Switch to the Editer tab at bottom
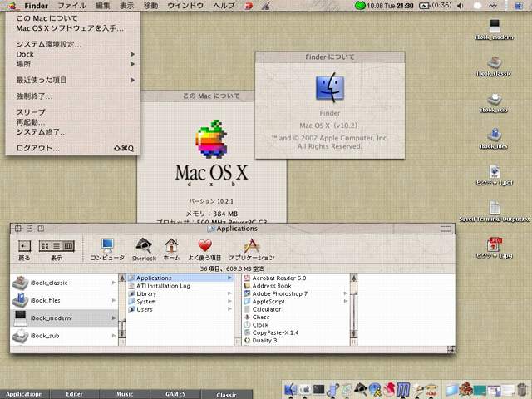 click(x=75, y=394)
